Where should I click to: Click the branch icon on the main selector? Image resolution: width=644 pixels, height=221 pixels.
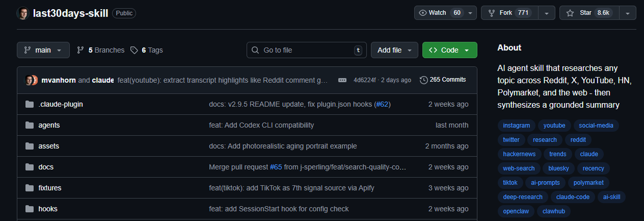pyautogui.click(x=27, y=50)
